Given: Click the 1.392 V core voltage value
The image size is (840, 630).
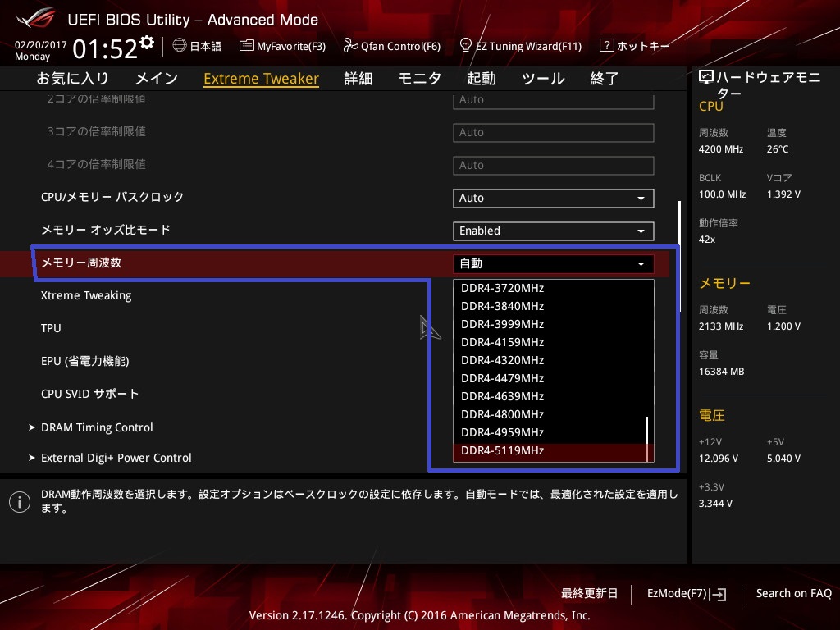Looking at the screenshot, I should point(783,194).
